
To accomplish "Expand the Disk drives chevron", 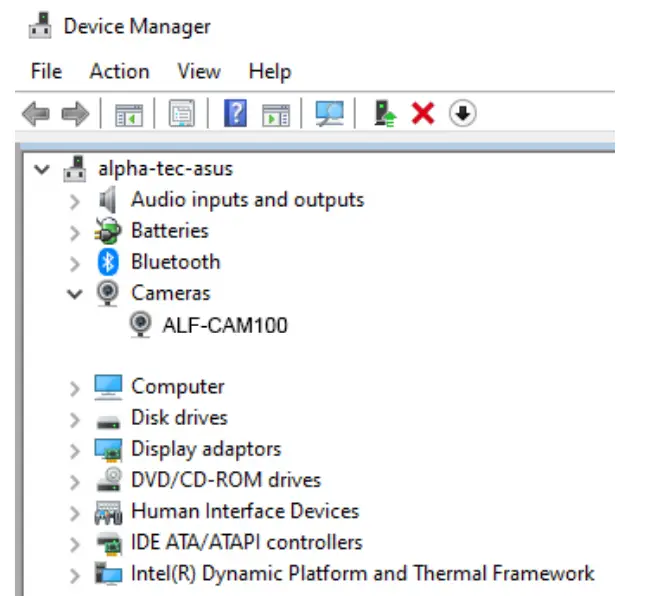I will click(75, 420).
